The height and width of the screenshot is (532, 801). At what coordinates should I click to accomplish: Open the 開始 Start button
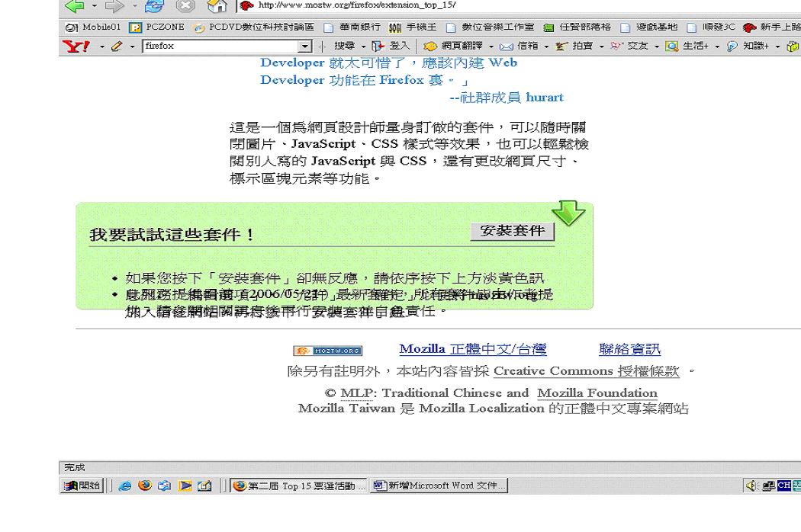(82, 486)
